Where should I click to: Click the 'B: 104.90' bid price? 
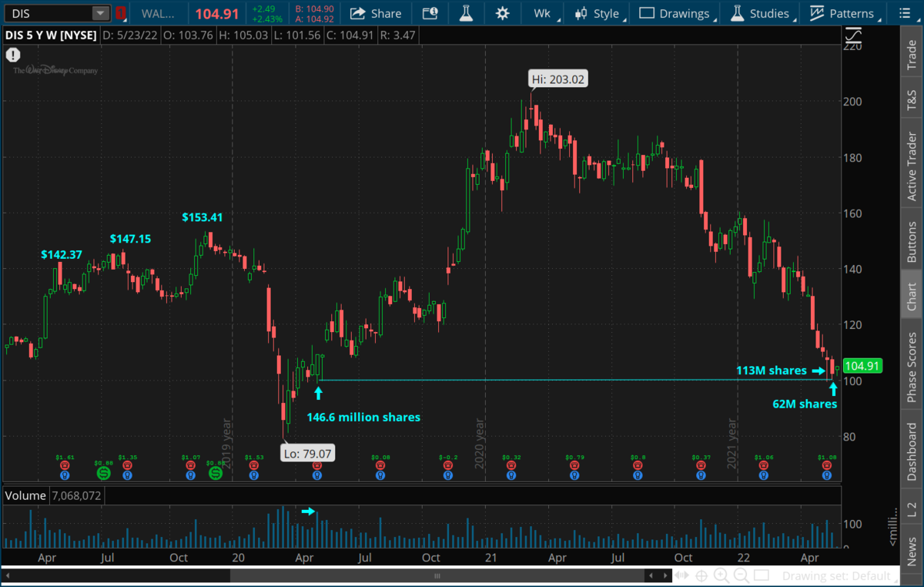click(x=315, y=8)
